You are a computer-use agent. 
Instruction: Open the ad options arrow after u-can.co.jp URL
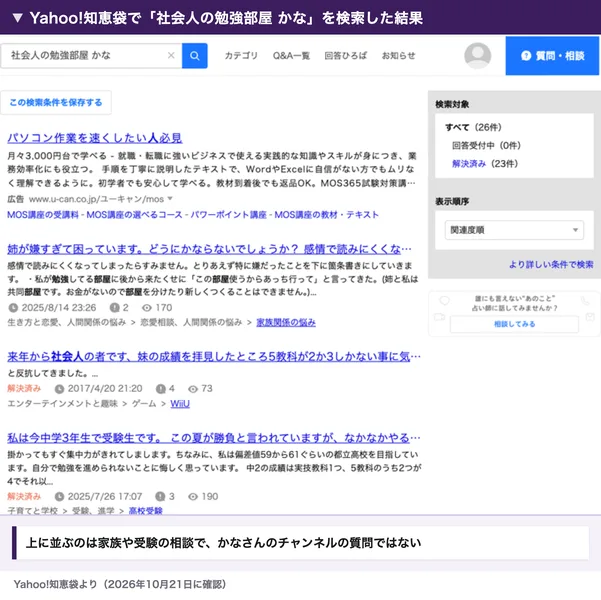pos(170,199)
